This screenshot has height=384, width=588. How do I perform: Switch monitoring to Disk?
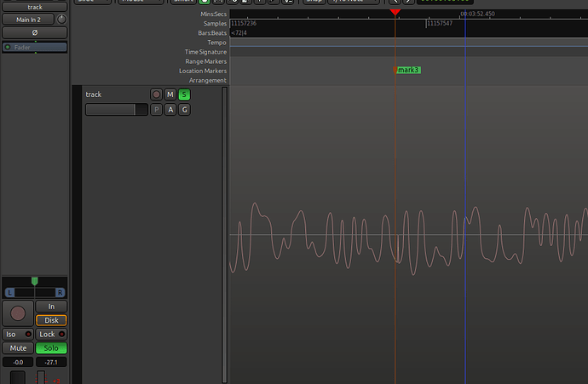[x=51, y=320]
